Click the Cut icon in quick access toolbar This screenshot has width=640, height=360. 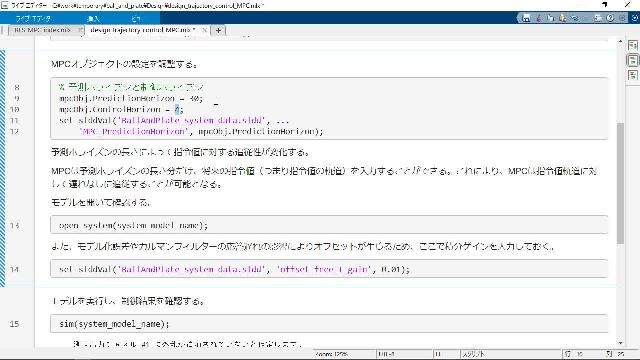(x=539, y=18)
